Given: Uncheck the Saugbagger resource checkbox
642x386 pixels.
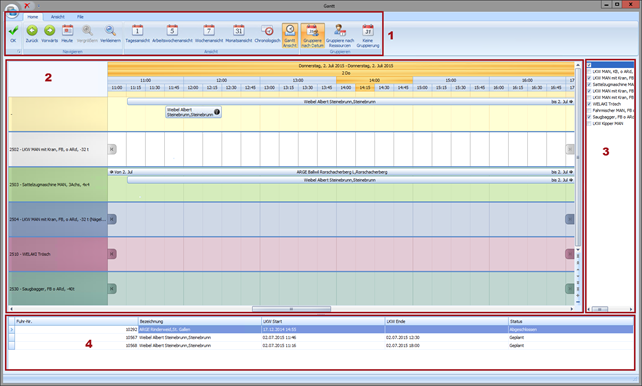Looking at the screenshot, I should [589, 117].
